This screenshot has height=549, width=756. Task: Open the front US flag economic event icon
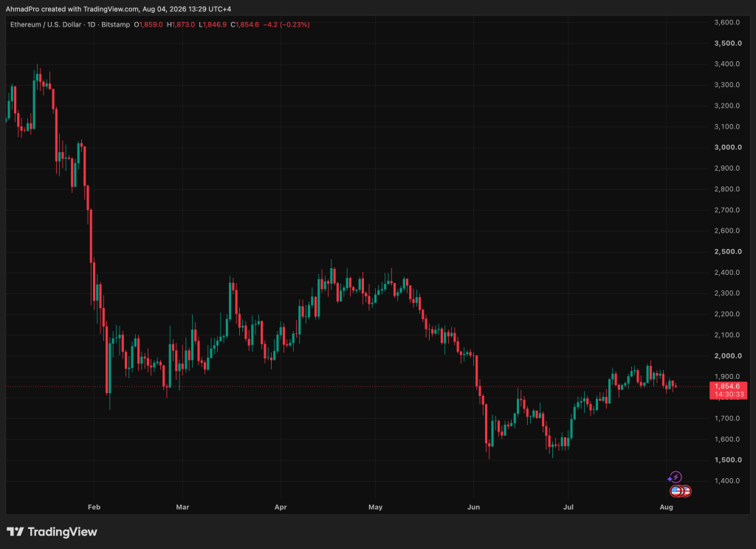[676, 491]
